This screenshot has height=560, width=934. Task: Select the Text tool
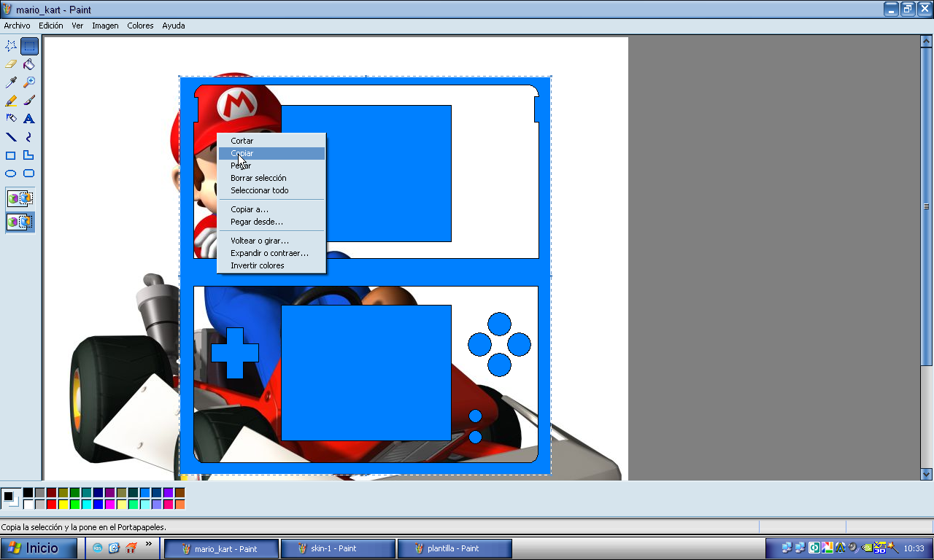[x=29, y=119]
